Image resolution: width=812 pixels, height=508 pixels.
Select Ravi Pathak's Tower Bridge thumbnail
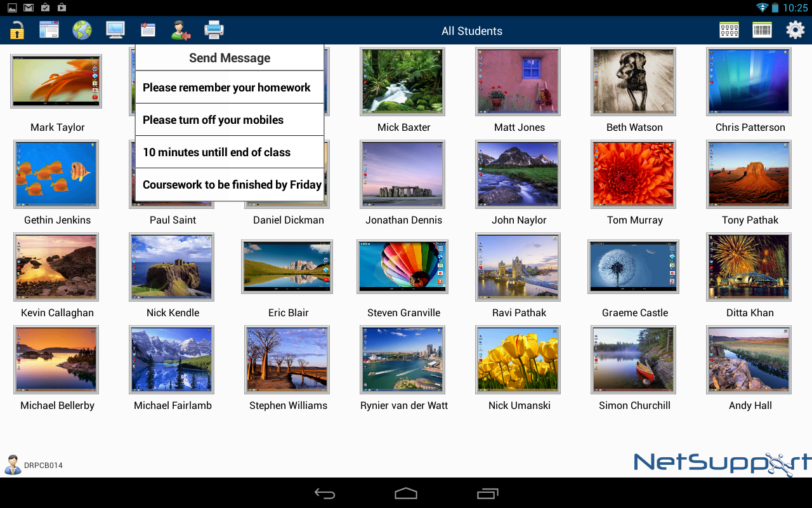(518, 267)
